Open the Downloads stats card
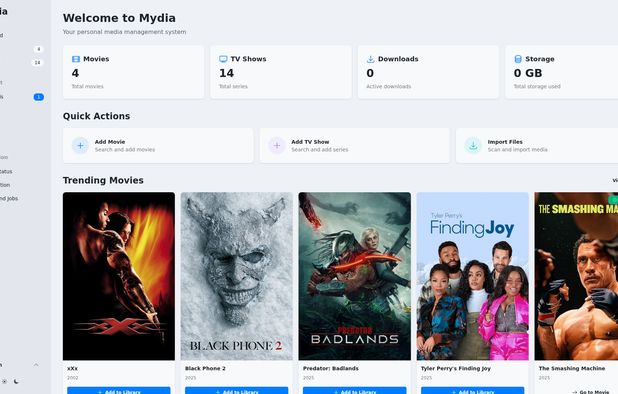Viewport: 618px width, 394px height. pos(428,72)
